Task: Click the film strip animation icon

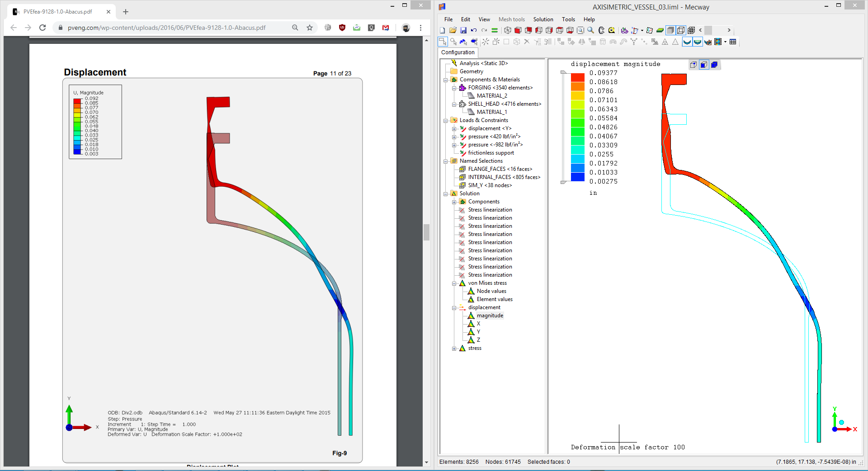Action: pyautogui.click(x=718, y=42)
